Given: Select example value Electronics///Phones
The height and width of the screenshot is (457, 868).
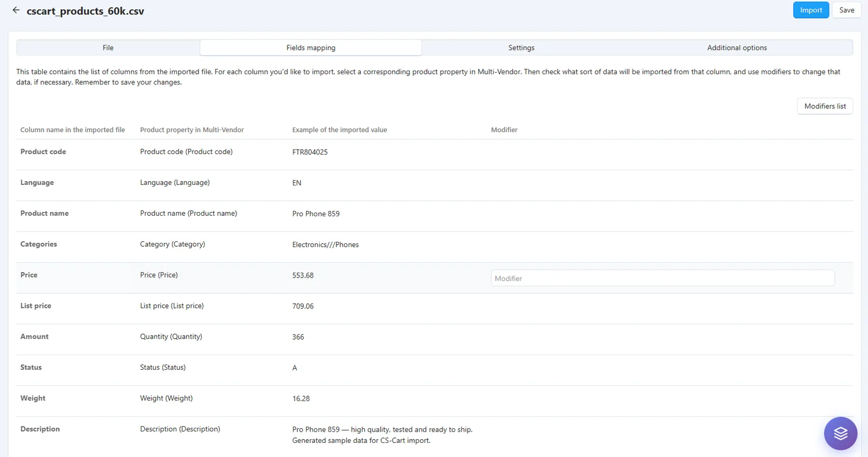Looking at the screenshot, I should [325, 245].
